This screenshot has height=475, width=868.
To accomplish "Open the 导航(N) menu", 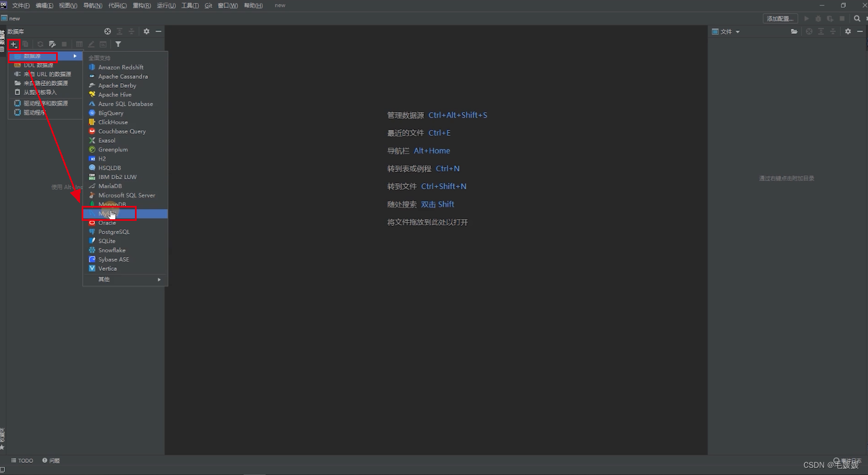I will pos(93,6).
